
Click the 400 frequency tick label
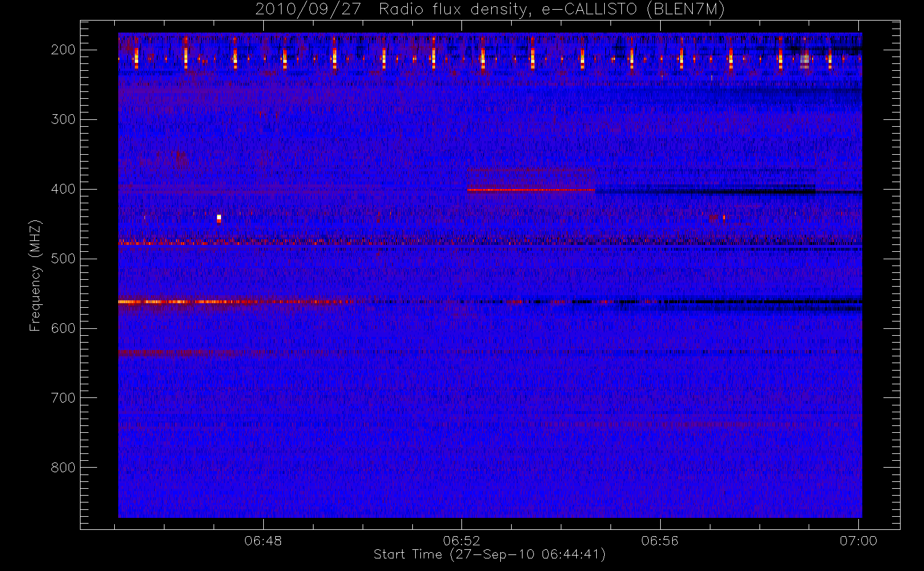[63, 189]
